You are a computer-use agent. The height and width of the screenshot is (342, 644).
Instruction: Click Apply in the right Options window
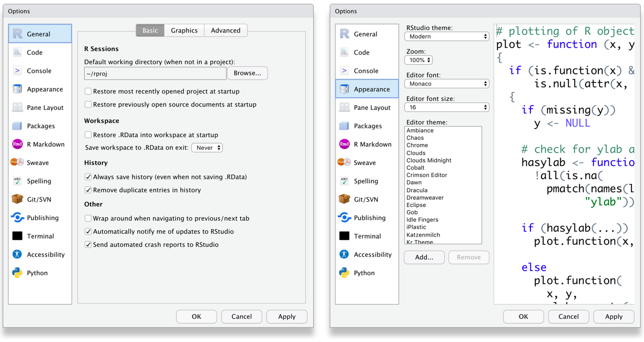614,317
